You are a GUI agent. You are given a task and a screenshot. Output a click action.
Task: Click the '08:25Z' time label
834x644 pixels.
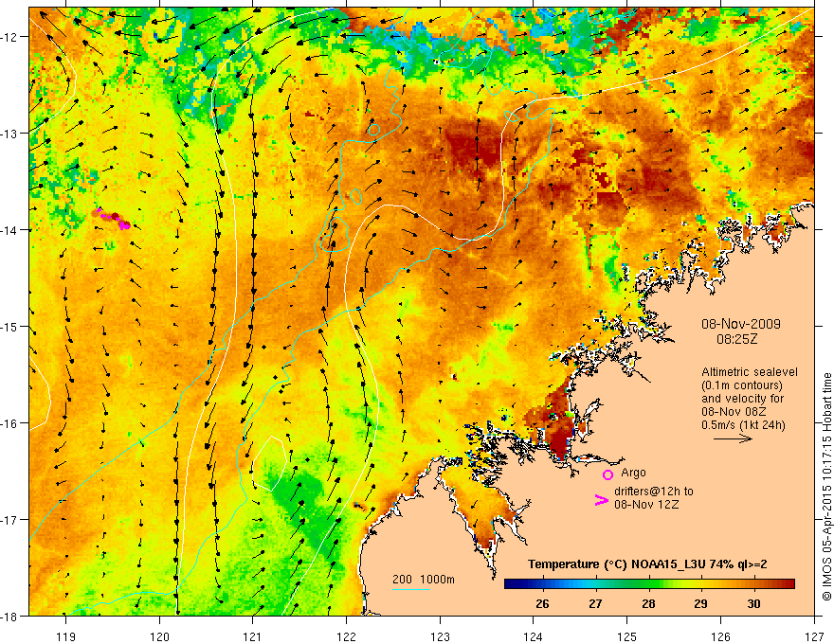pos(736,339)
